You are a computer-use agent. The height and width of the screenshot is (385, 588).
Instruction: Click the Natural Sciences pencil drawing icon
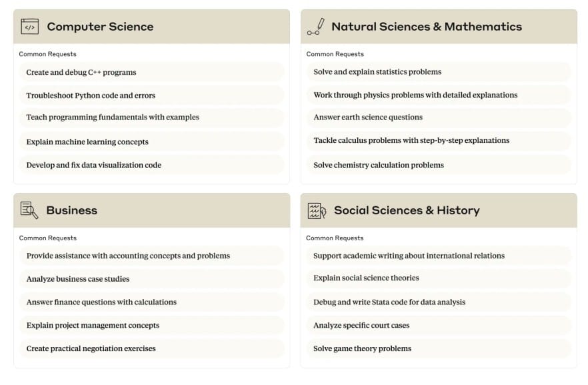tap(315, 27)
